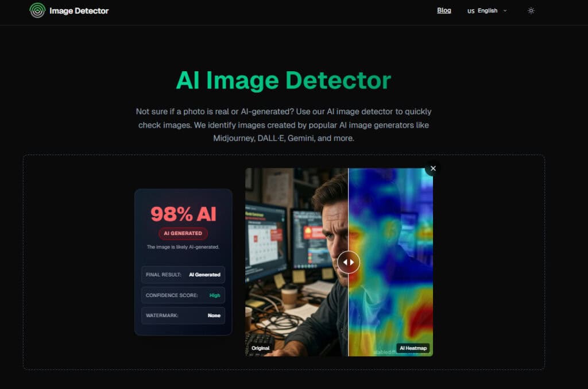Click the Image Detector brand name text
The height and width of the screenshot is (389, 588).
coord(79,11)
